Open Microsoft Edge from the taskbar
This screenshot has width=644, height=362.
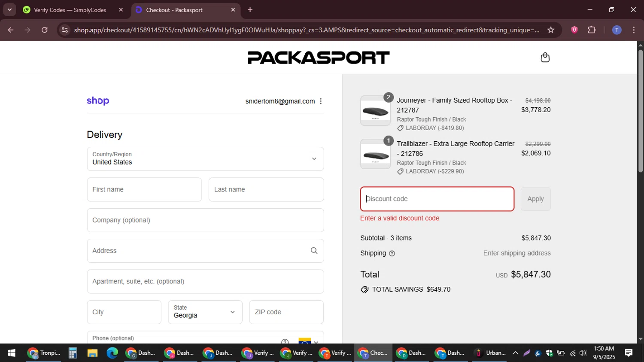[112, 353]
